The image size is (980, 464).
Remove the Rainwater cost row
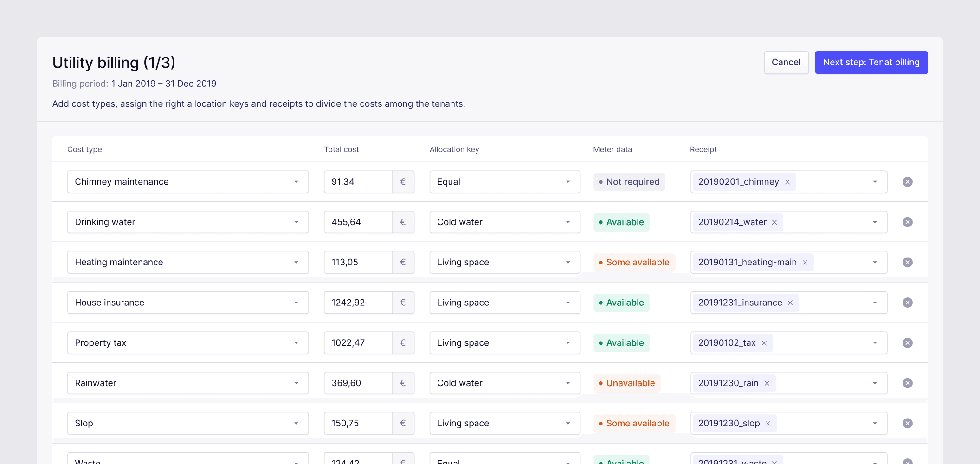pos(908,383)
